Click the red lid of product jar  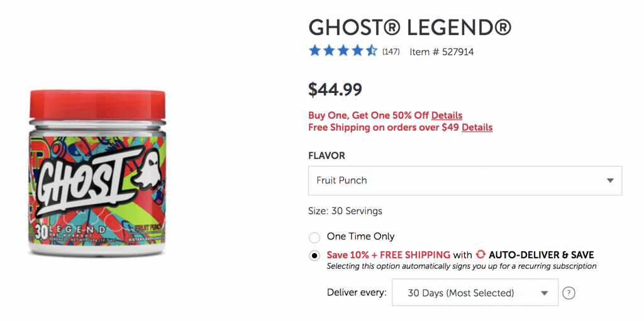pos(97,105)
